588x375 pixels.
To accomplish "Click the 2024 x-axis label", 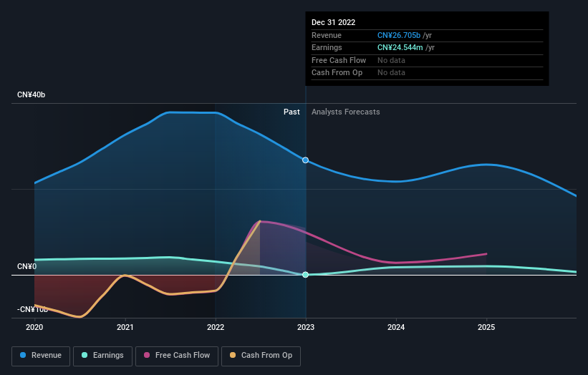I will pos(396,327).
